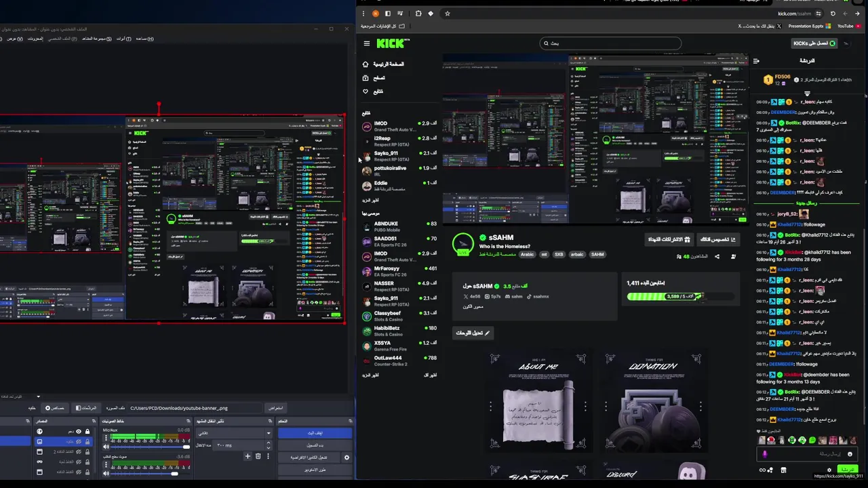Open HabibiBetz Slots & Casino channel
Image resolution: width=868 pixels, height=488 pixels.
400,331
